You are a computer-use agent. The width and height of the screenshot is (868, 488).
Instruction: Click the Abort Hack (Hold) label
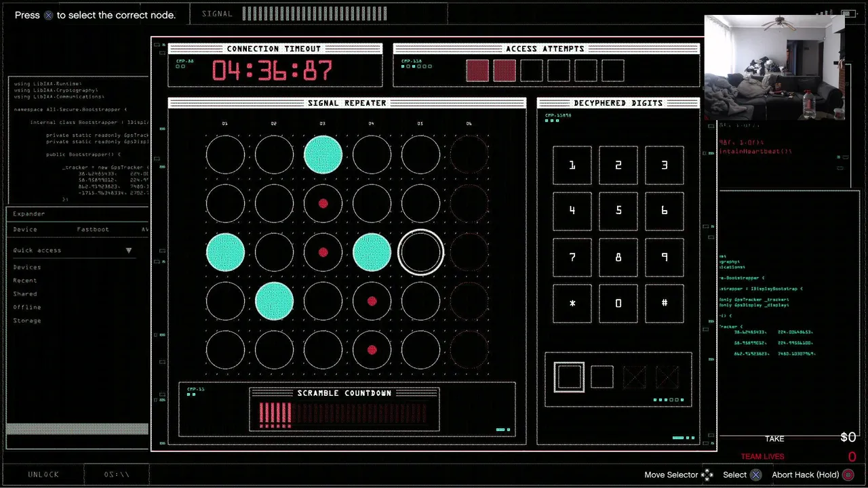[806, 475]
